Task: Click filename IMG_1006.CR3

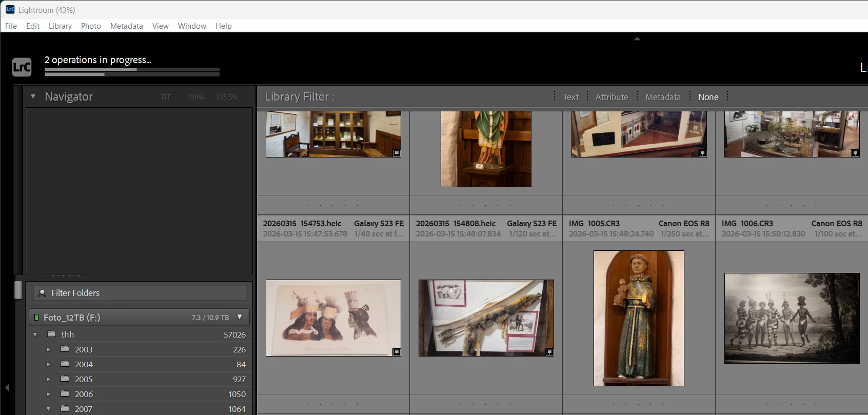Action: point(747,224)
